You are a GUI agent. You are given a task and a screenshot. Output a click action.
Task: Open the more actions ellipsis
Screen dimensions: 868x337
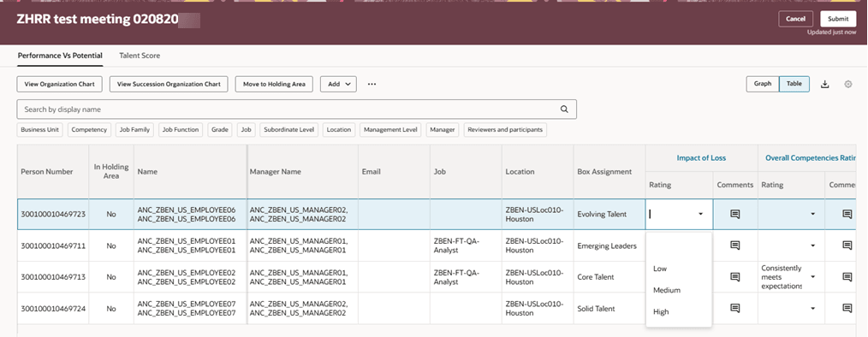tap(372, 84)
